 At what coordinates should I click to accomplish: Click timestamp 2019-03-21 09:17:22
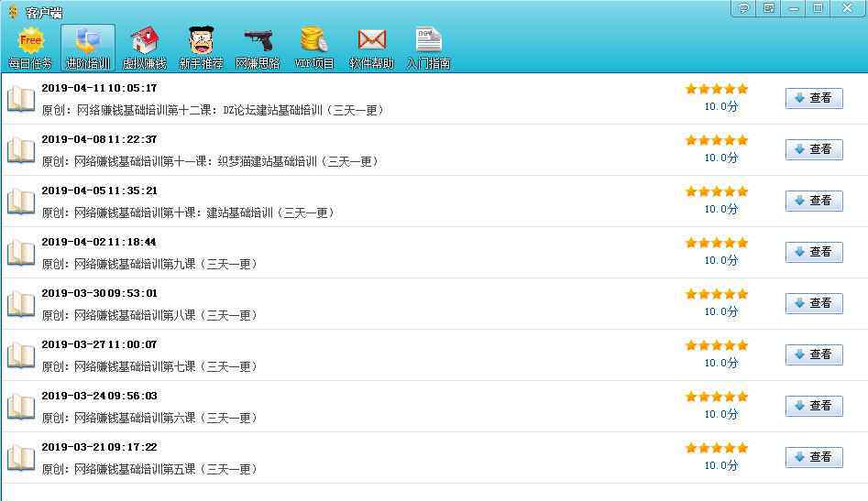(x=100, y=447)
